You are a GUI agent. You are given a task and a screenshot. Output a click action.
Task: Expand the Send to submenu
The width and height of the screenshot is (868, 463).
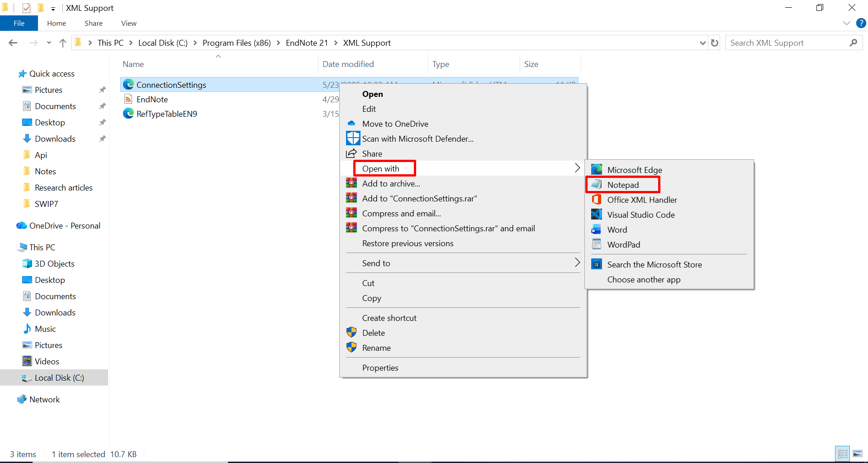pyautogui.click(x=463, y=263)
